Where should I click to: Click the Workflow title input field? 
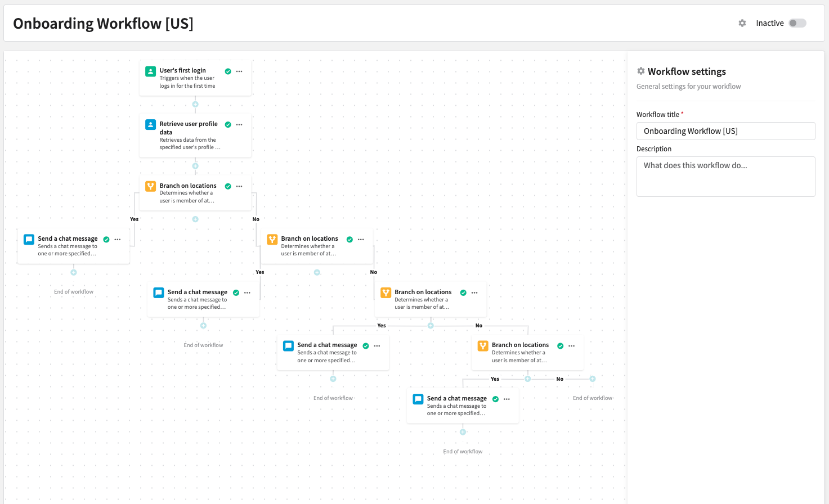725,131
